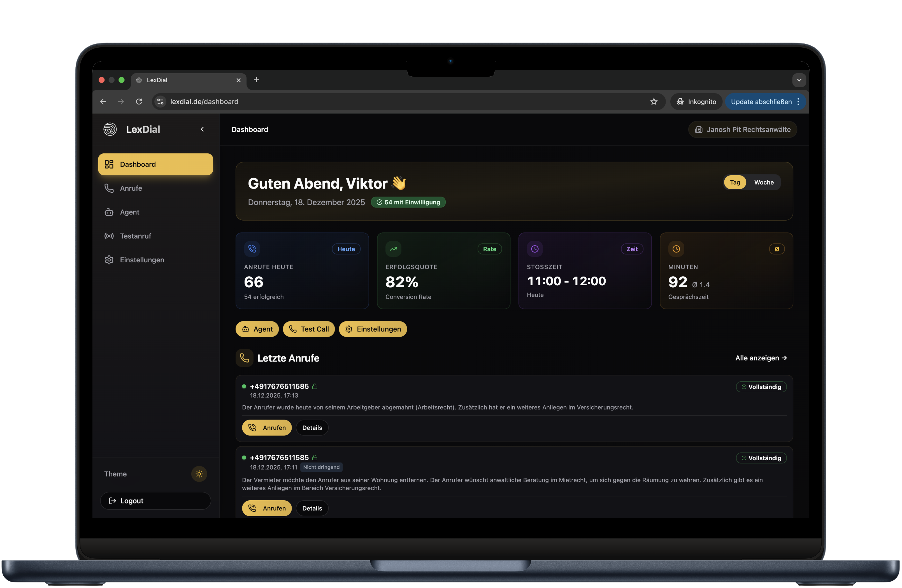Open Chrome menu three-dot icon

pyautogui.click(x=798, y=102)
